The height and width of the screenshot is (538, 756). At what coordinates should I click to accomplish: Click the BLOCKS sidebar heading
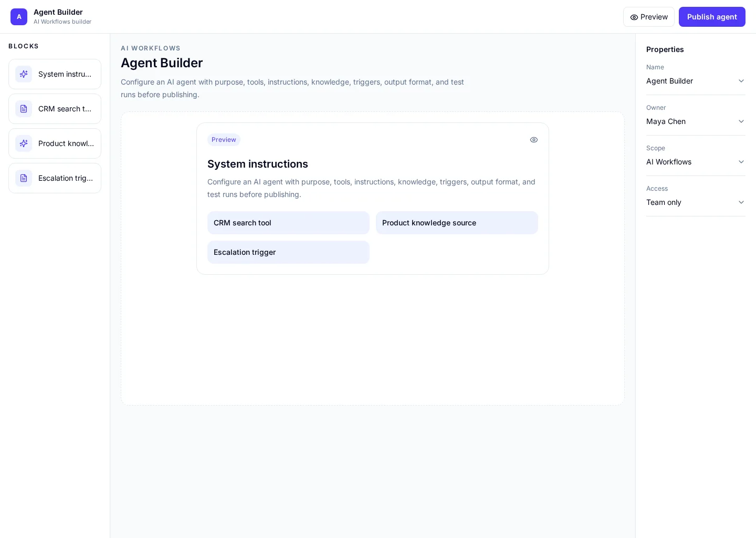[x=24, y=46]
